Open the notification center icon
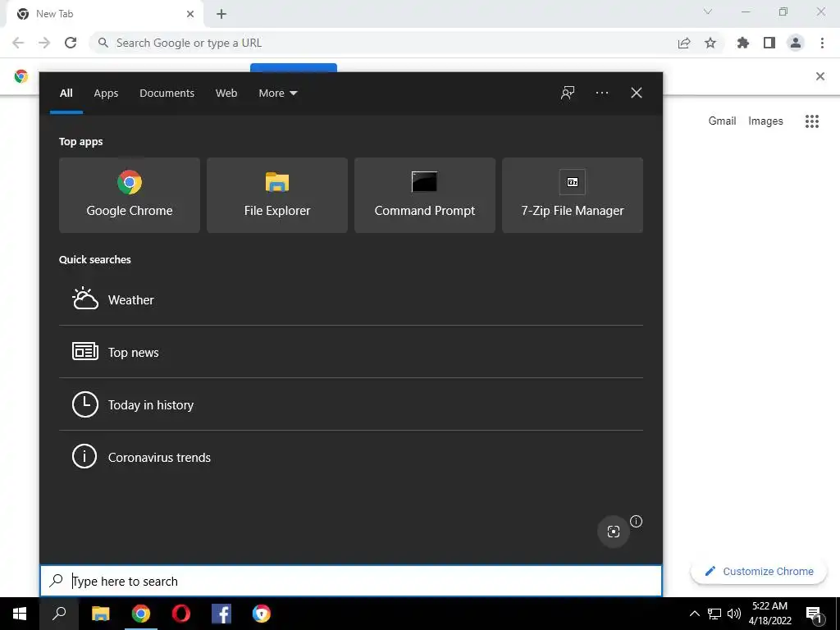840x630 pixels. click(815, 614)
